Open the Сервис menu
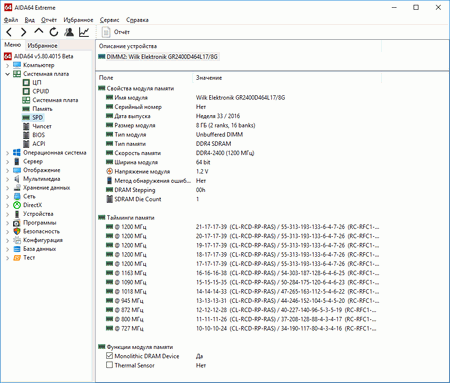Image resolution: width=450 pixels, height=383 pixels. point(109,20)
